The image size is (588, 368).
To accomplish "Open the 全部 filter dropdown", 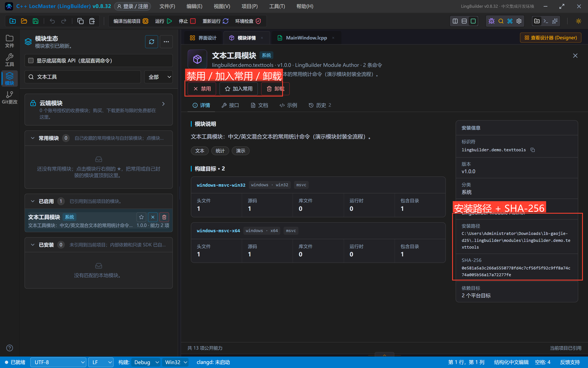I will (159, 77).
